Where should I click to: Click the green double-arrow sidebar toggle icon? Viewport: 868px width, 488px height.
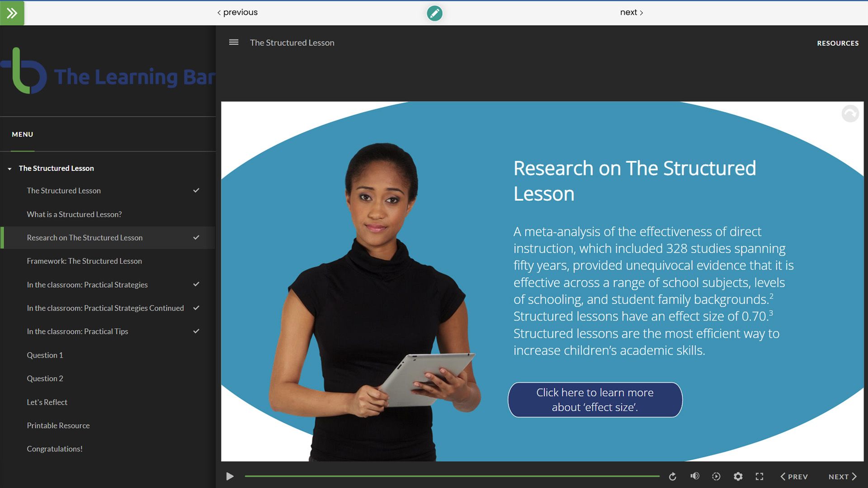12,13
